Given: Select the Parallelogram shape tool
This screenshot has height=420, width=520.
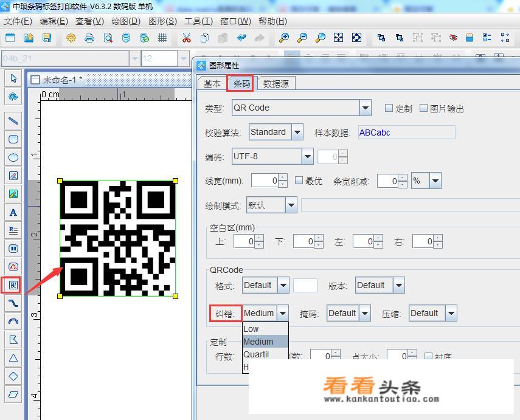Looking at the screenshot, I should 13,394.
